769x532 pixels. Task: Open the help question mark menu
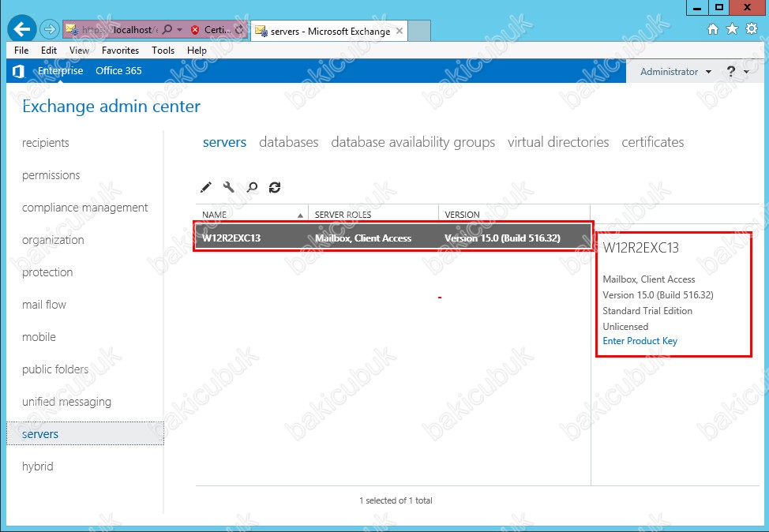pyautogui.click(x=737, y=72)
